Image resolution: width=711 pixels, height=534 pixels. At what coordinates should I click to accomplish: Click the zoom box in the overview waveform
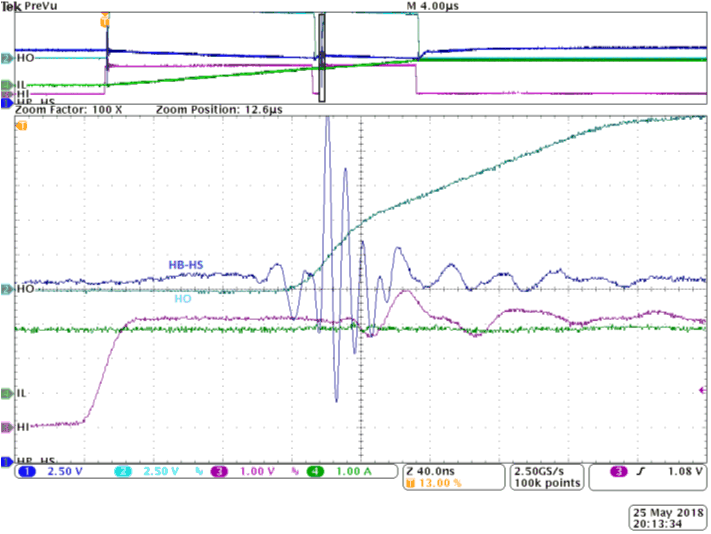pos(322,58)
